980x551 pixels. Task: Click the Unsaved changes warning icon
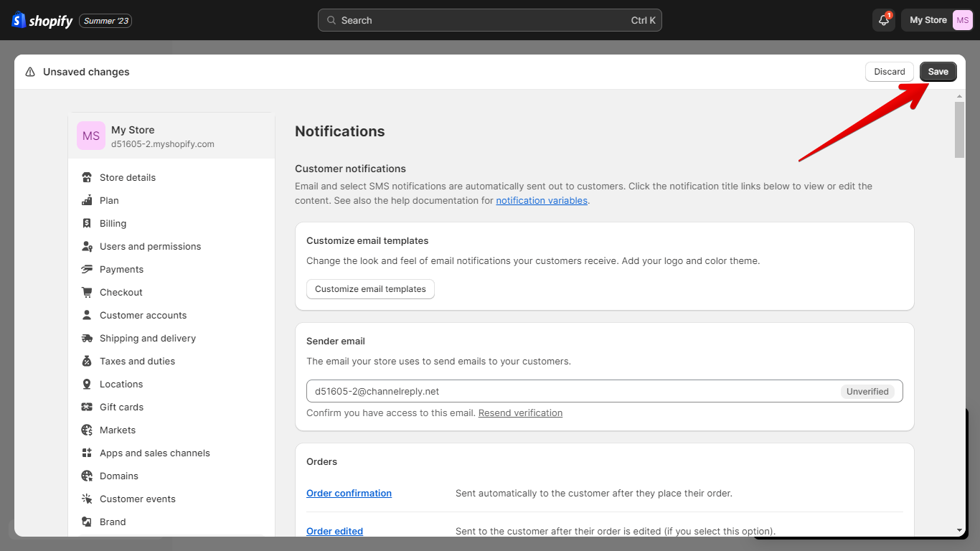[30, 72]
